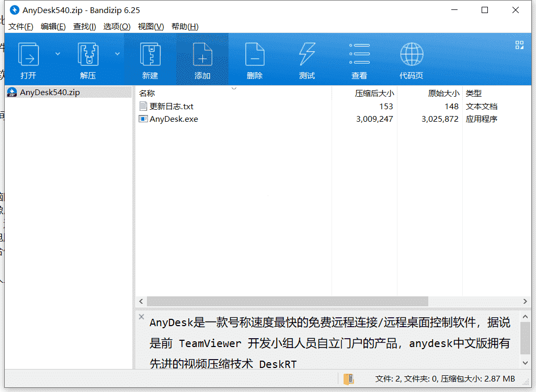Open the 视图(V) menu
This screenshot has width=536, height=392.
coord(151,26)
